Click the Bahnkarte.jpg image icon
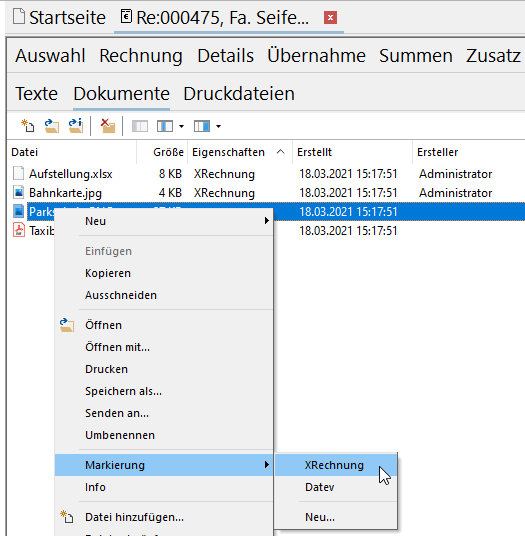The height and width of the screenshot is (536, 525). pos(18,192)
